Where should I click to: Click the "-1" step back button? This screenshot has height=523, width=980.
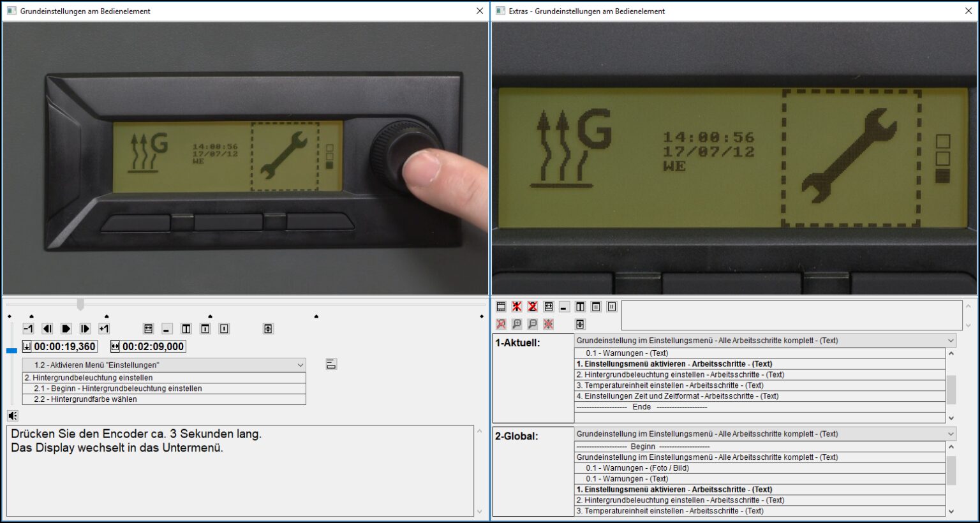click(28, 328)
